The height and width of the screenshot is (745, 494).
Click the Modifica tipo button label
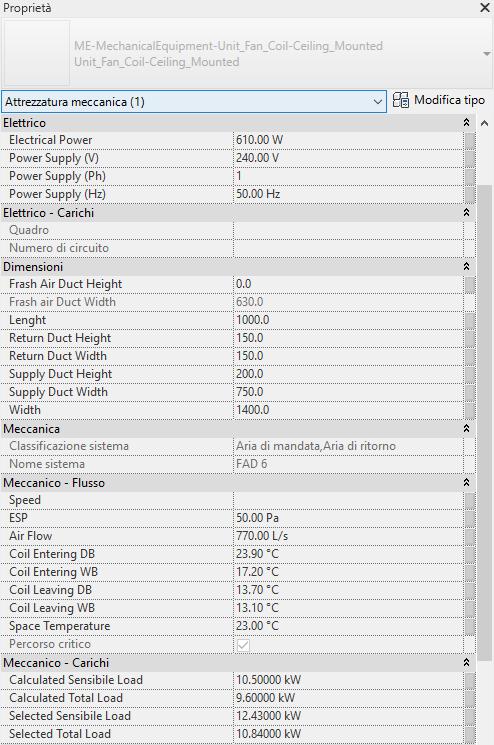pyautogui.click(x=449, y=100)
